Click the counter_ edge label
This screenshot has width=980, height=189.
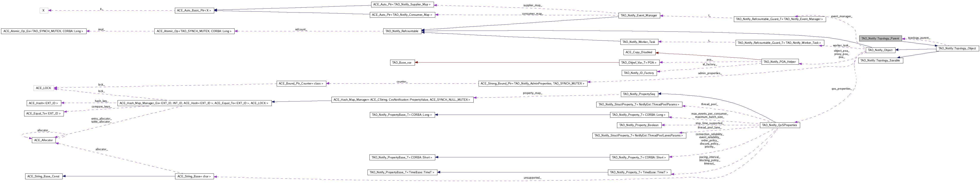point(402,82)
